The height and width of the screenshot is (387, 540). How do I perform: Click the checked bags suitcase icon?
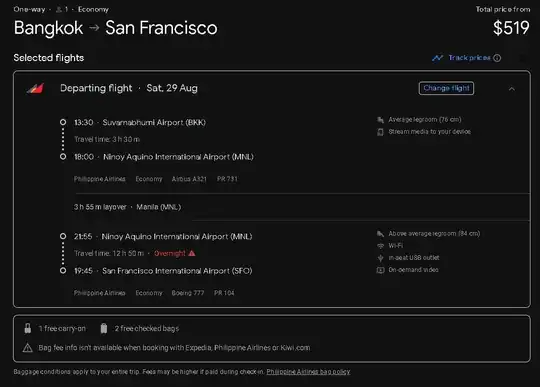pyautogui.click(x=104, y=328)
